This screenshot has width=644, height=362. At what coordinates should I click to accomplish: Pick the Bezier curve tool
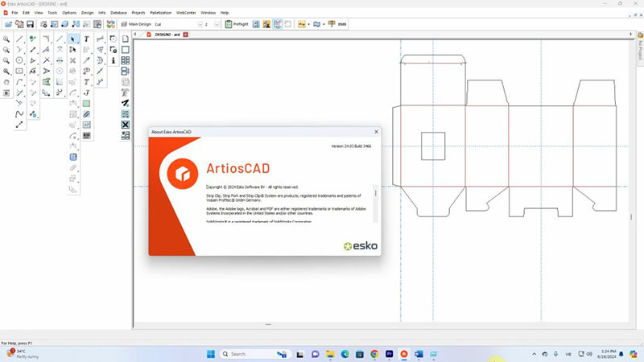19,113
